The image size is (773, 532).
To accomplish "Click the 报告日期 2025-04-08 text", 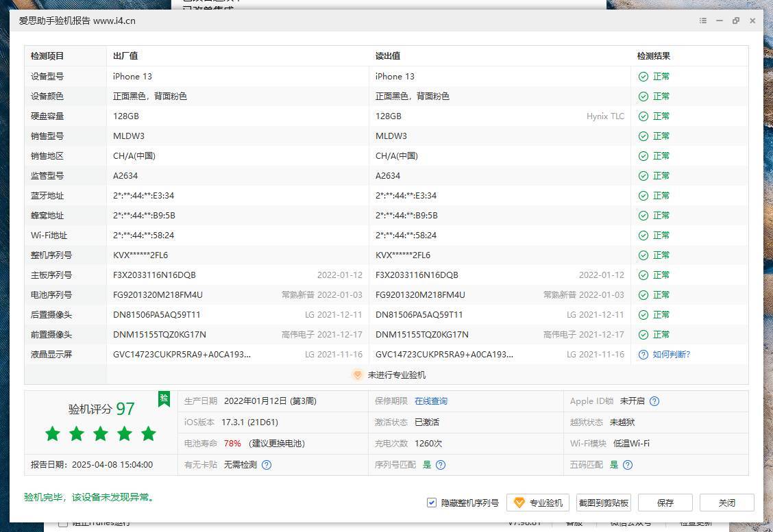I will pos(92,464).
